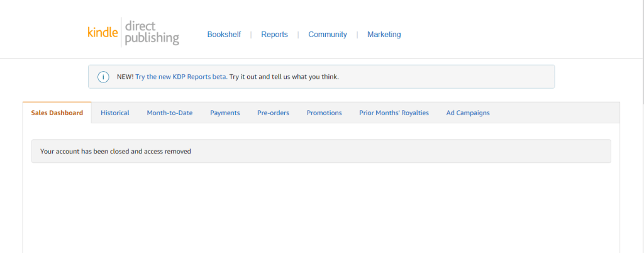Open the Bookshelf page
The width and height of the screenshot is (644, 253).
coord(224,35)
